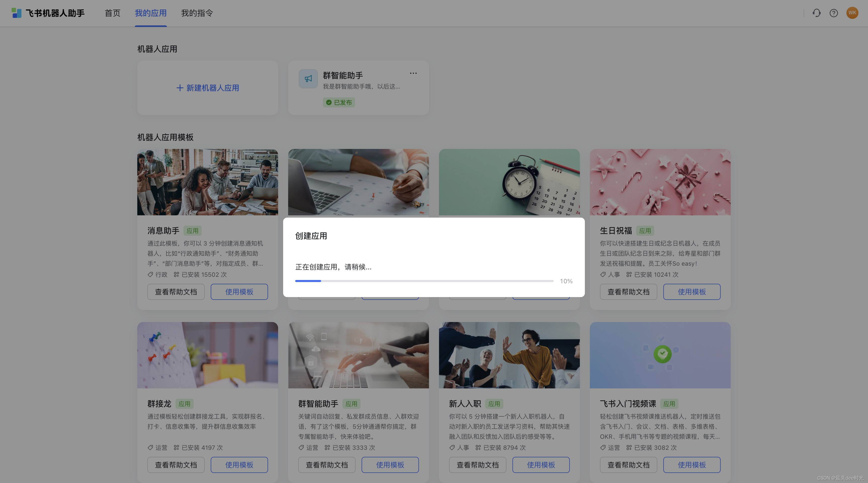Click the plus icon to create new bot
The width and height of the screenshot is (868, 483).
tap(180, 88)
